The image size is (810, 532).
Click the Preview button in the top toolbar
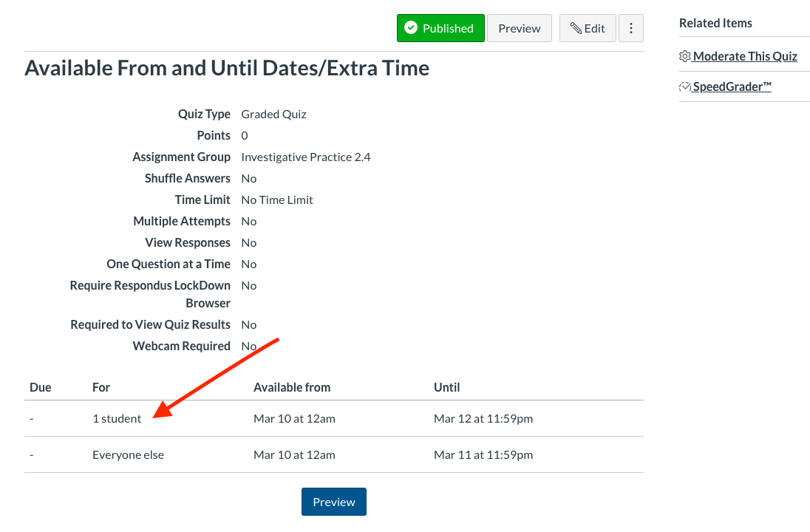[x=519, y=27]
